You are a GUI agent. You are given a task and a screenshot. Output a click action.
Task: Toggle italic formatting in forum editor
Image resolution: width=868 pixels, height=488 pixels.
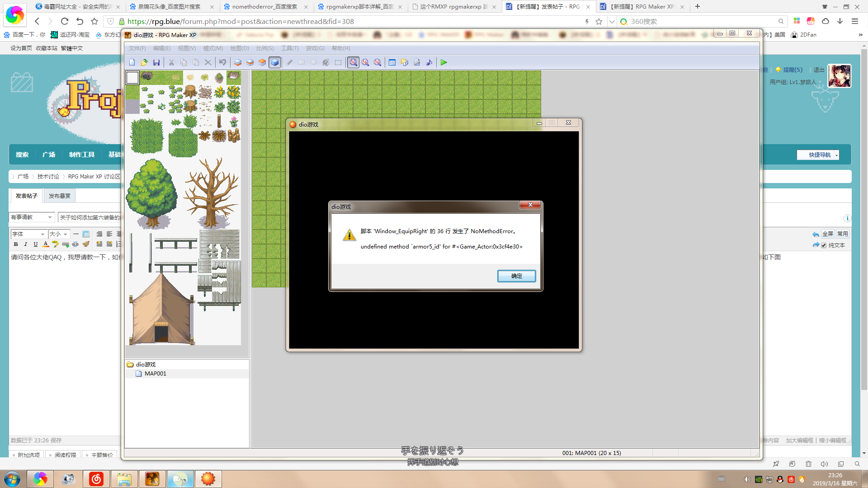[x=26, y=244]
